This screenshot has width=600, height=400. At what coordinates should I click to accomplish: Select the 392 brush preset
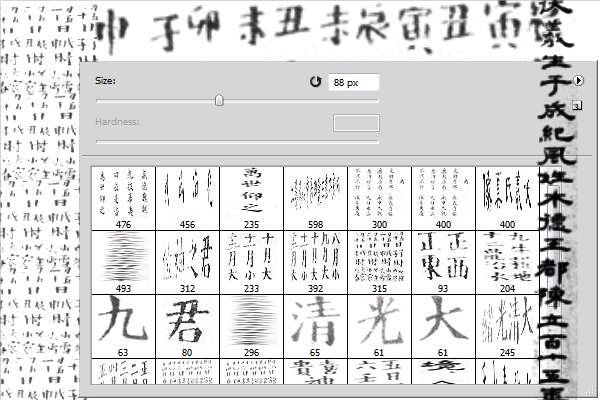click(x=315, y=262)
